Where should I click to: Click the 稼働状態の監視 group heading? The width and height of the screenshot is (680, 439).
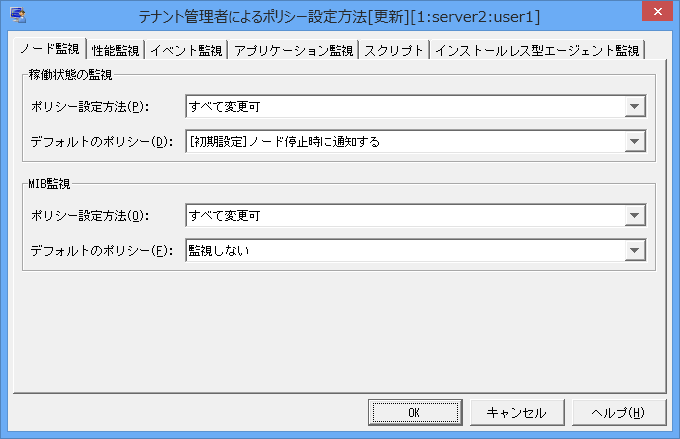click(x=70, y=75)
